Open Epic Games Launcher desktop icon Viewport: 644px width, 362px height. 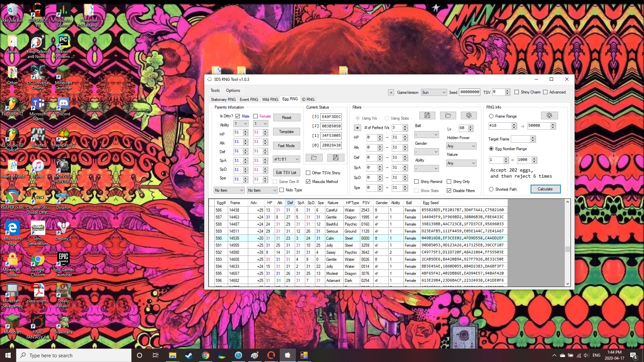63,265
